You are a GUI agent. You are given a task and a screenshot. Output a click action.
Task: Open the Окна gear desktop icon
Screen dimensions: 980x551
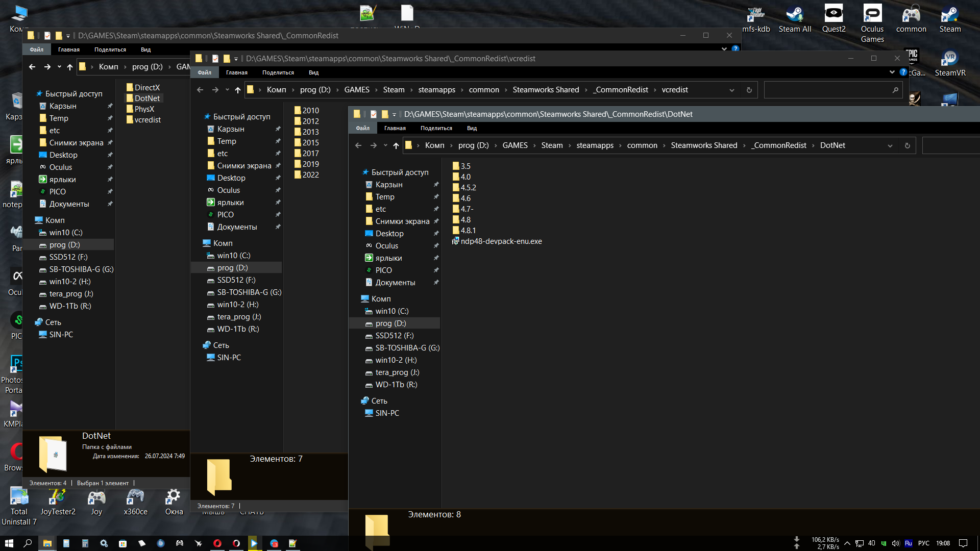(174, 503)
